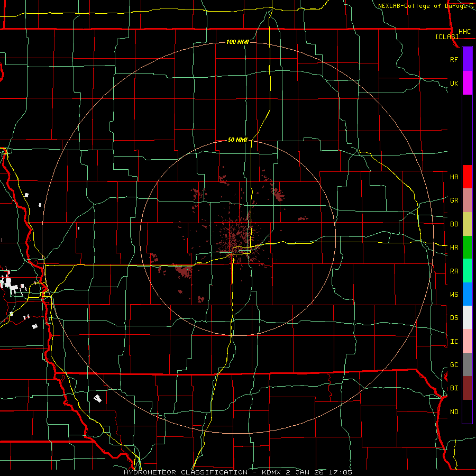The image size is (476, 476).
Task: Select the BI brown legend swatch
Action: (467, 388)
